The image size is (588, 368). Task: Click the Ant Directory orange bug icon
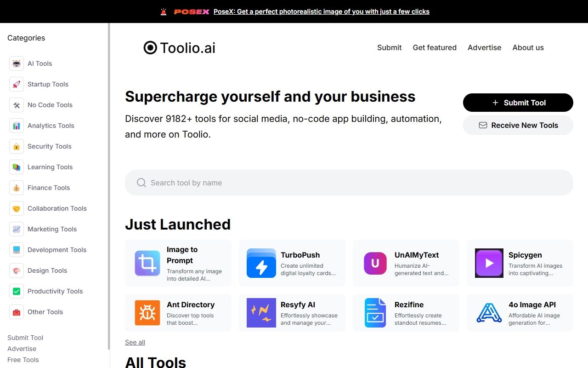(147, 313)
